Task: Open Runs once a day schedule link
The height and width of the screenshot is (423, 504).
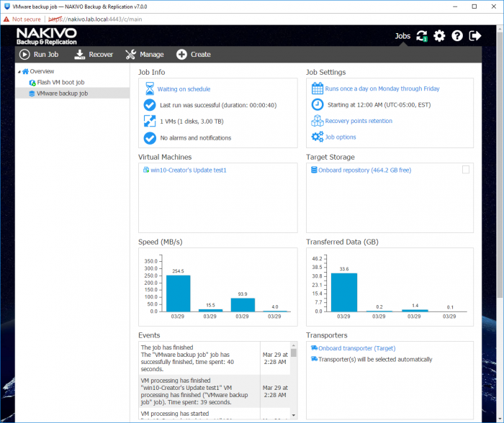Action: tap(382, 88)
